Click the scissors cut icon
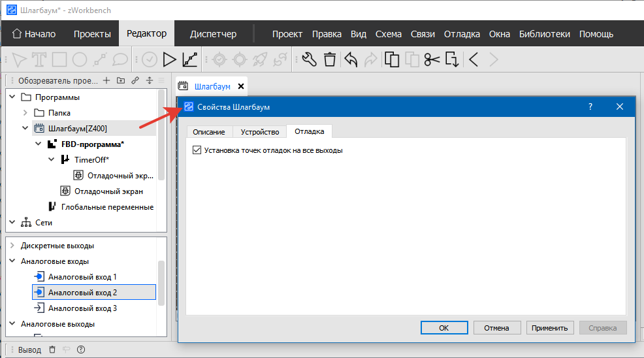The width and height of the screenshot is (644, 358). 431,60
